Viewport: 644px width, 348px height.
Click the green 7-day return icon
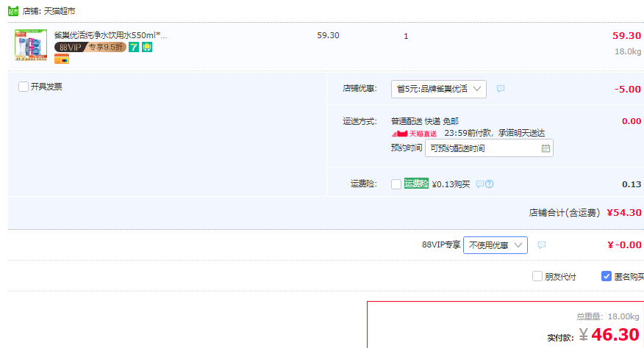click(134, 47)
